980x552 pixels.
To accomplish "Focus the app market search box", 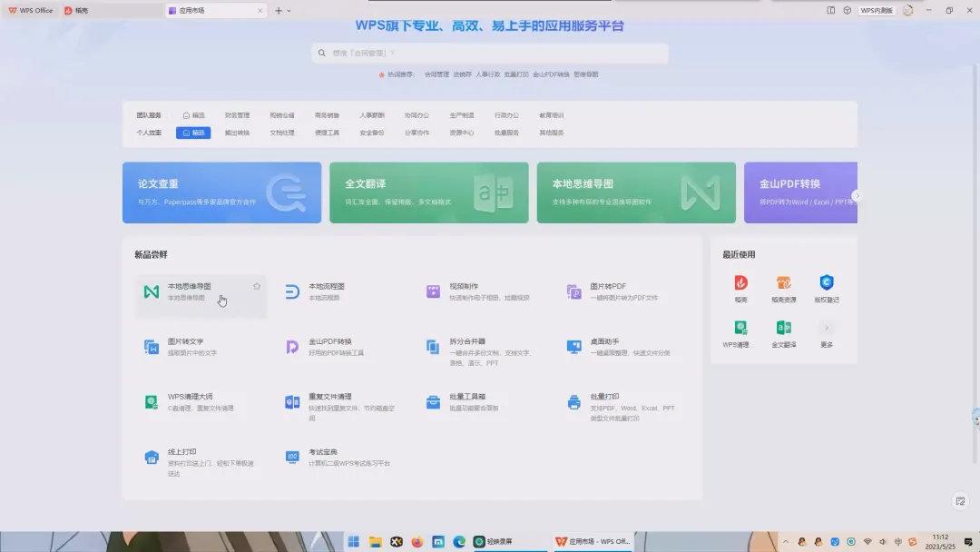I will tap(490, 54).
